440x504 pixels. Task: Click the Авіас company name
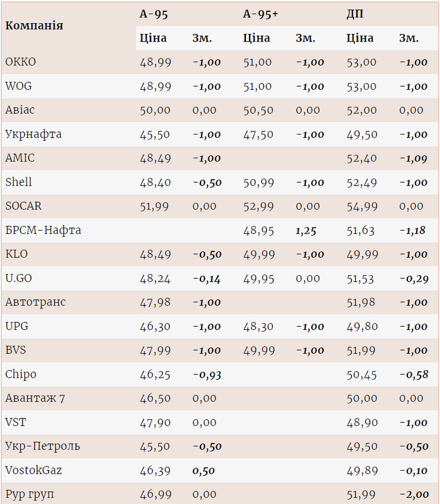click(x=20, y=110)
